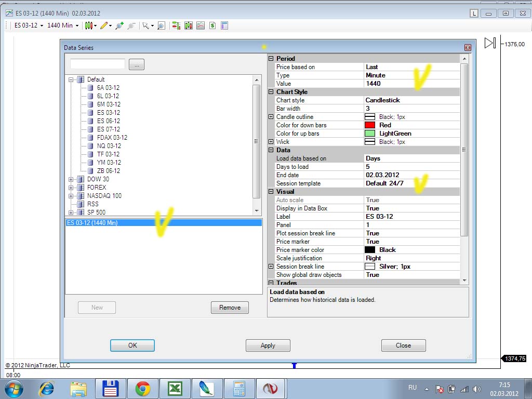Collapse the Chart Style property section
This screenshot has height=399, width=532.
coord(271,91)
